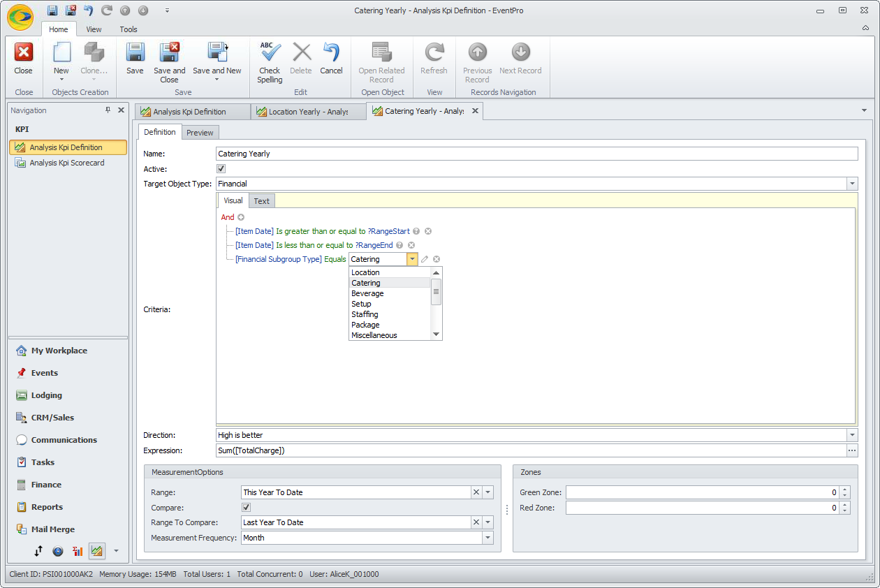880x588 pixels.
Task: Expand navigation footer overflow arrow
Action: point(116,551)
